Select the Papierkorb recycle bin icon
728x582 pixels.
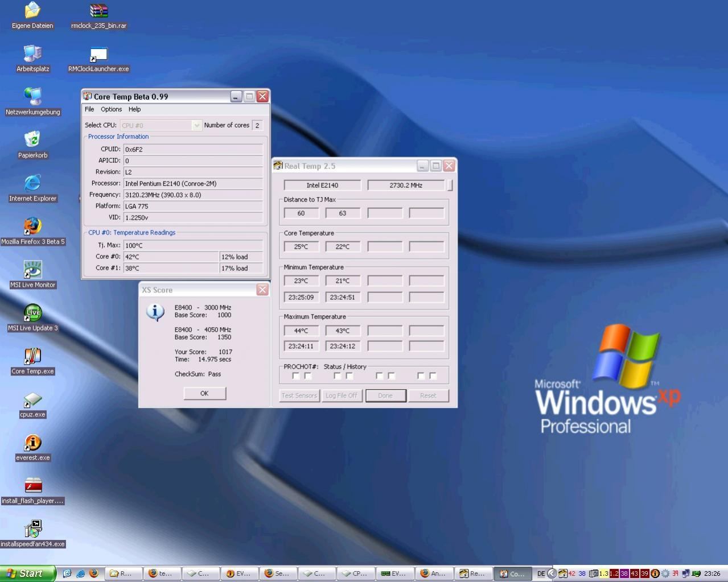click(x=32, y=145)
